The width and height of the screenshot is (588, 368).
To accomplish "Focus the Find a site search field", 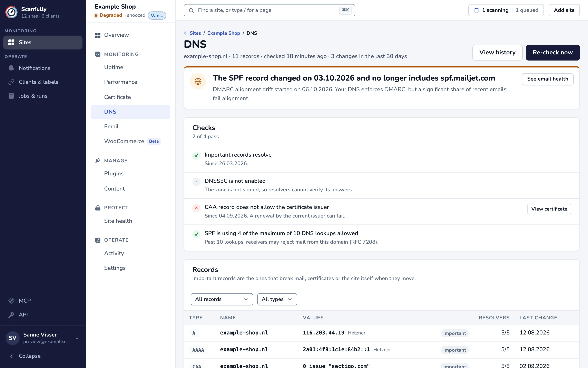I will pos(269,10).
